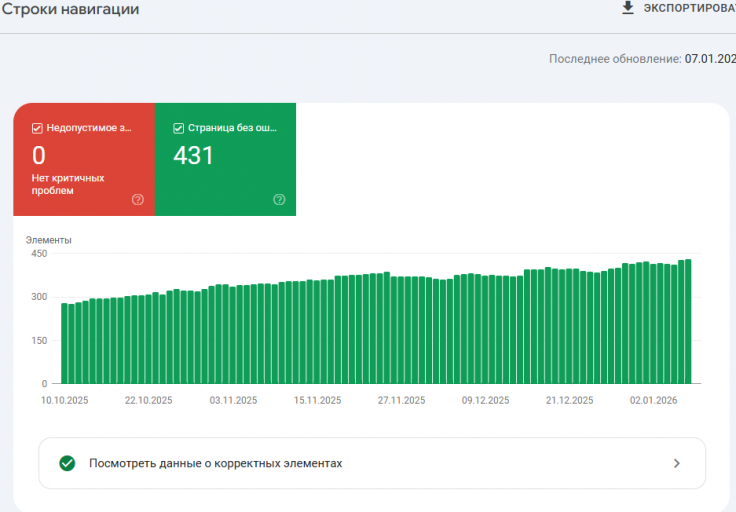
Task: Click the first bar of the chart
Action: point(64,344)
